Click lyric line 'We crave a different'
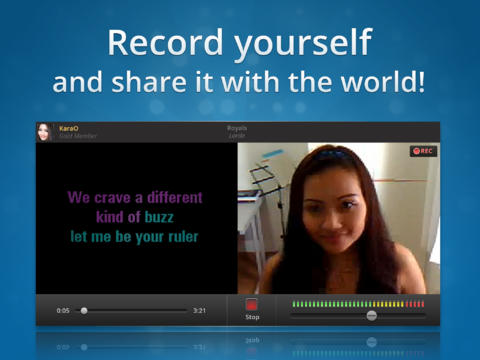480x360 pixels. [x=135, y=197]
